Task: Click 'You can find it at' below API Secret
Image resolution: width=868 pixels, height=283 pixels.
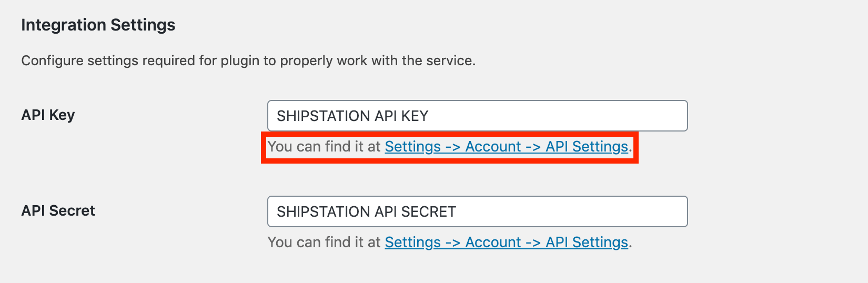Action: (x=324, y=242)
